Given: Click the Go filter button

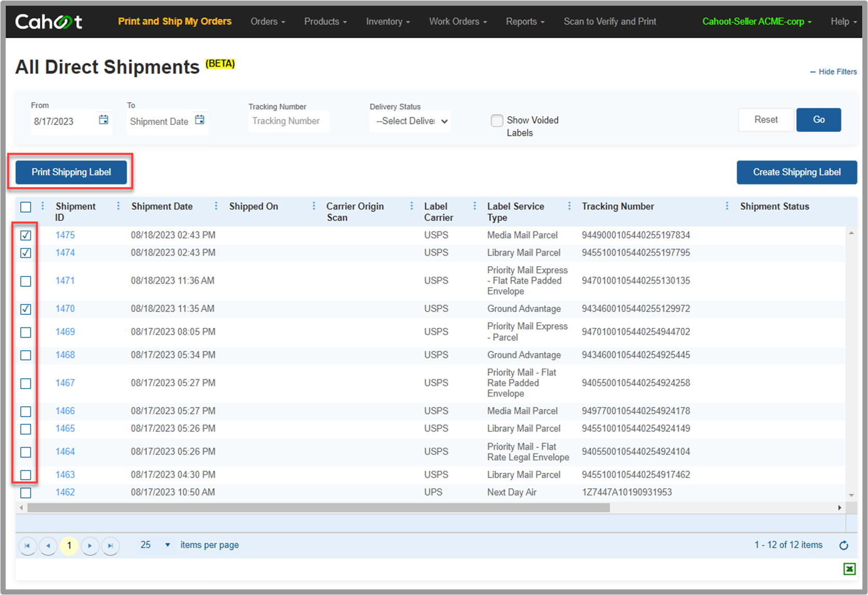Looking at the screenshot, I should point(819,120).
